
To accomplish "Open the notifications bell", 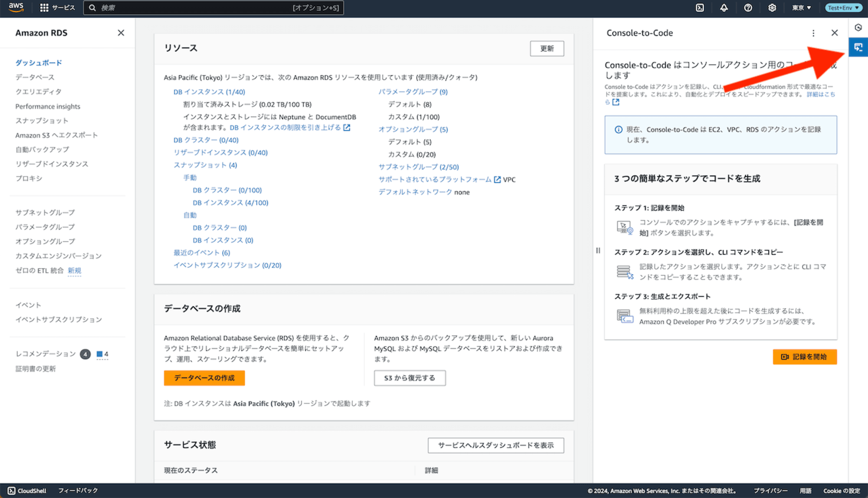I will tap(724, 8).
